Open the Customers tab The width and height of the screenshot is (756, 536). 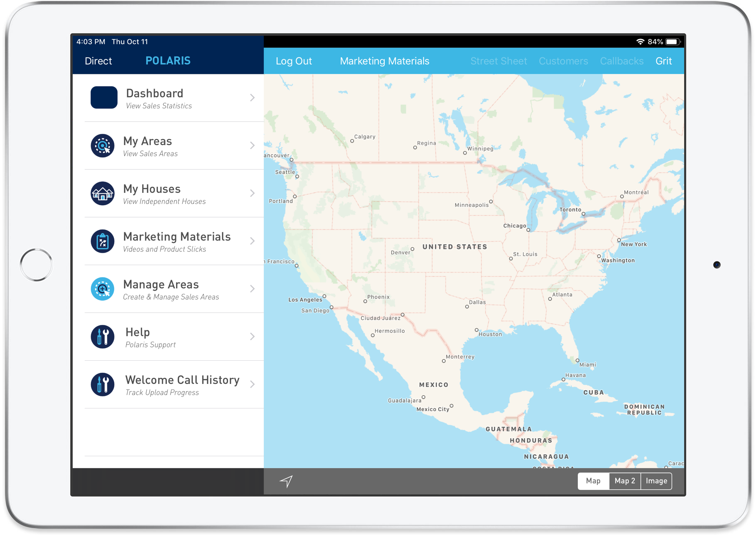pos(563,61)
